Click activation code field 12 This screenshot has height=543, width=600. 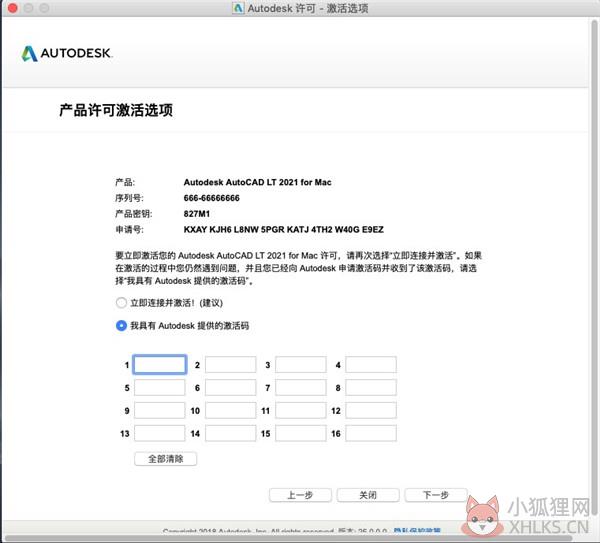pos(371,411)
